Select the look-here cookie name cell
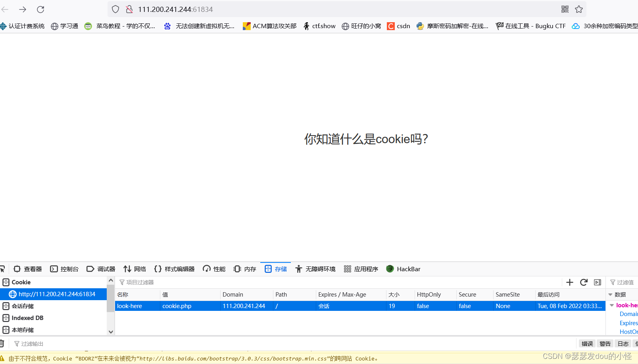Screen dimensions: 638x364 pos(137,306)
